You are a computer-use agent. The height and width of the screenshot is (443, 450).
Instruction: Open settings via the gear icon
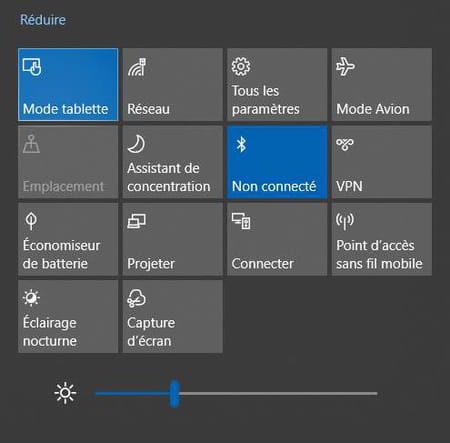pos(241,67)
